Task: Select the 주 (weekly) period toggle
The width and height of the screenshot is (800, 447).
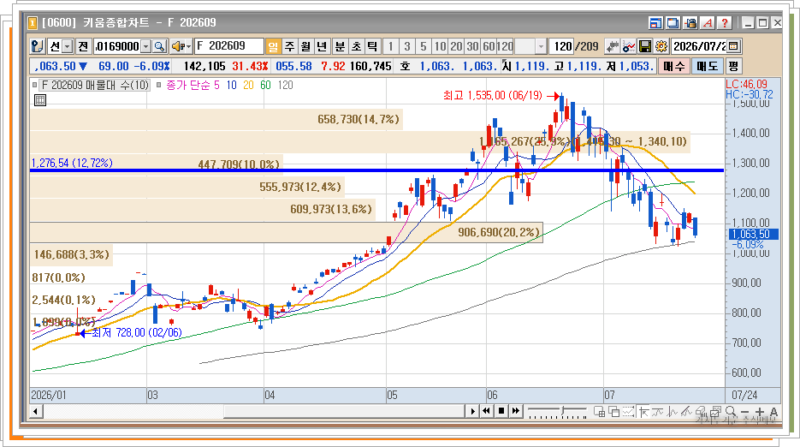Action: click(x=289, y=46)
